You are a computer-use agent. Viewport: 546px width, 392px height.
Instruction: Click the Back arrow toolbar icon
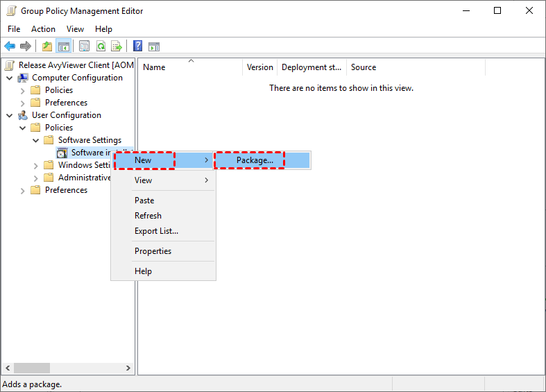(10, 46)
